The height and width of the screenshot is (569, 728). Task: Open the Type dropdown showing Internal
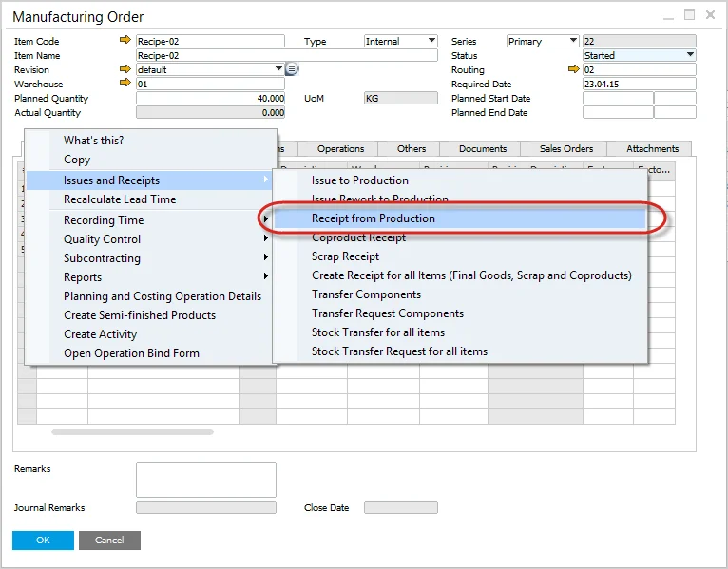click(431, 41)
